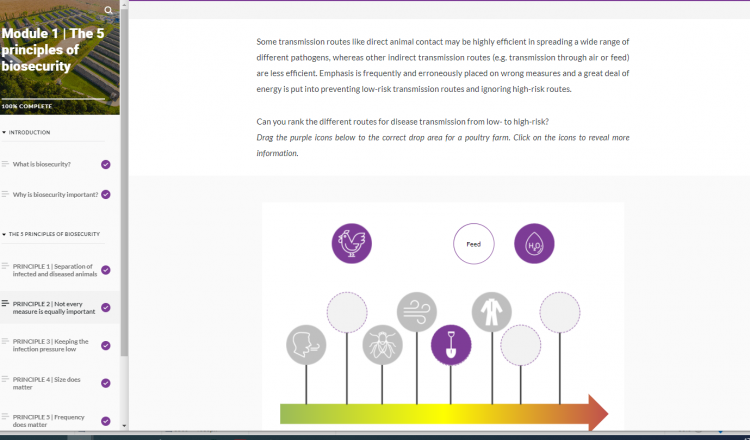Open the Module 1 course title link

click(50, 49)
